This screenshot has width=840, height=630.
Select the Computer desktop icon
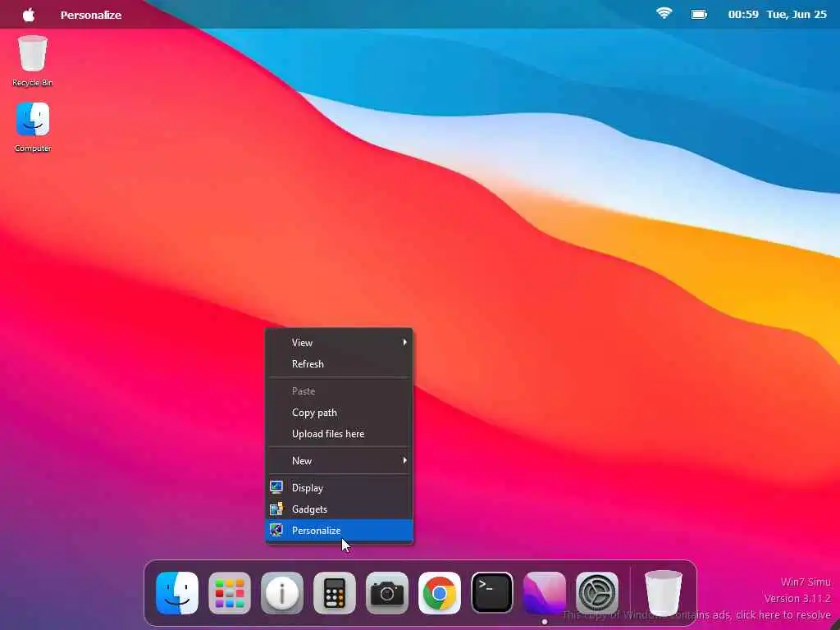coord(33,127)
